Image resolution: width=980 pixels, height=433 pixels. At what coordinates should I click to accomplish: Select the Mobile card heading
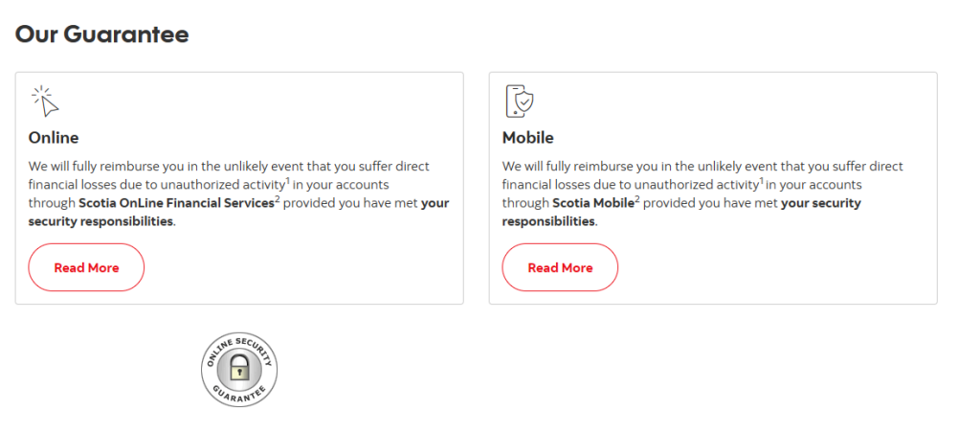click(528, 138)
